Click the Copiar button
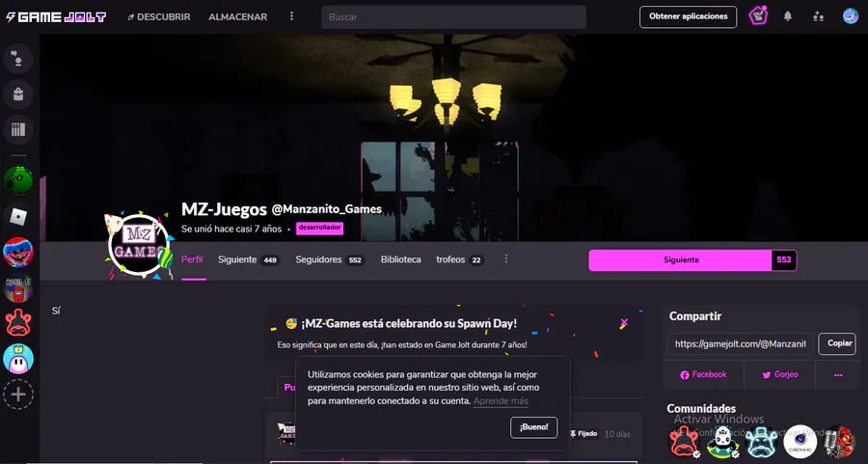868x464 pixels. click(x=838, y=343)
